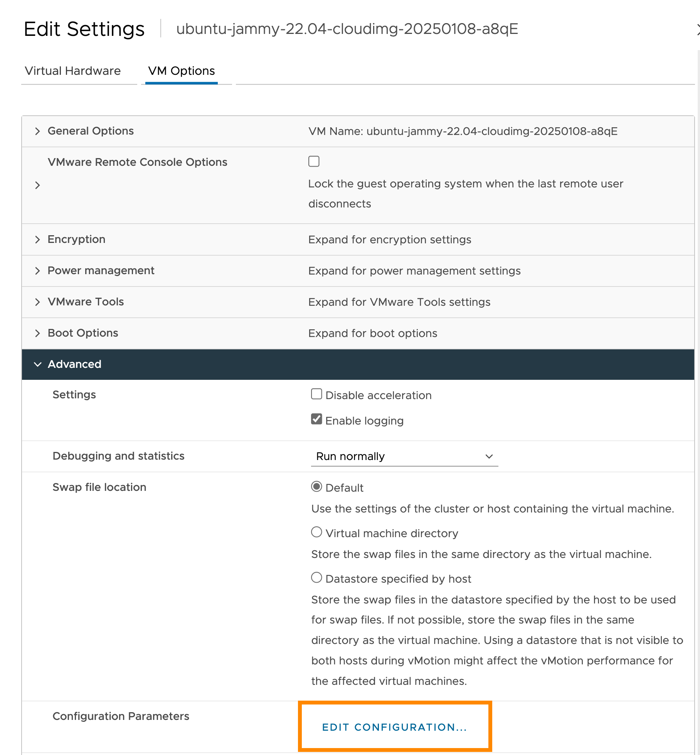Uncheck Enable logging
Viewport: 700px width, 755px height.
point(316,419)
